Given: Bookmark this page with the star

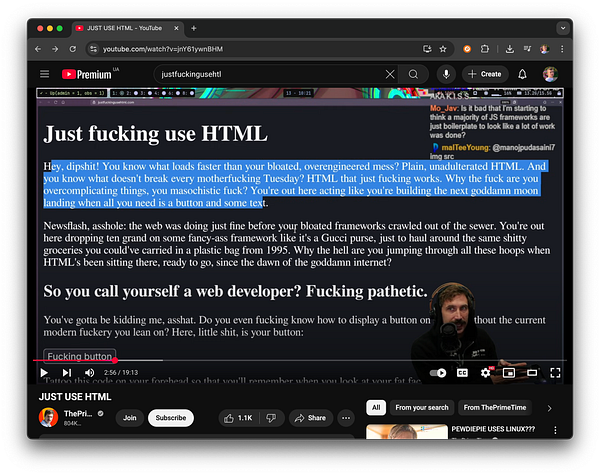Looking at the screenshot, I should coord(443,49).
